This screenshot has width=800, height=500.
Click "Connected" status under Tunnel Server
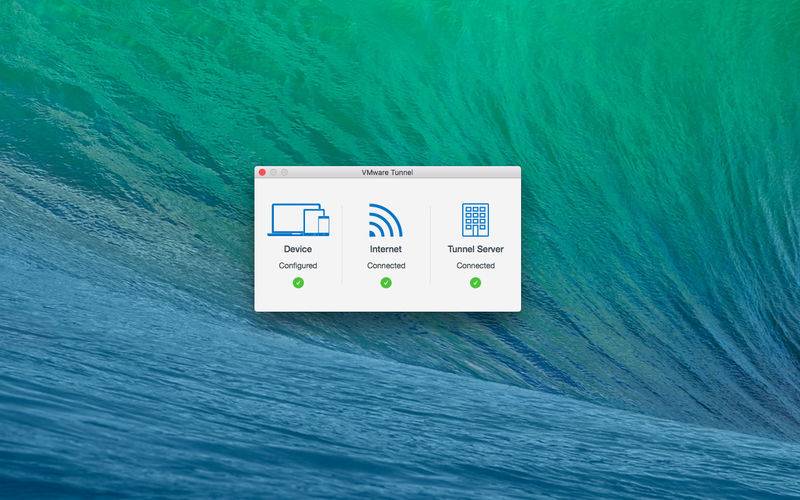click(x=476, y=265)
